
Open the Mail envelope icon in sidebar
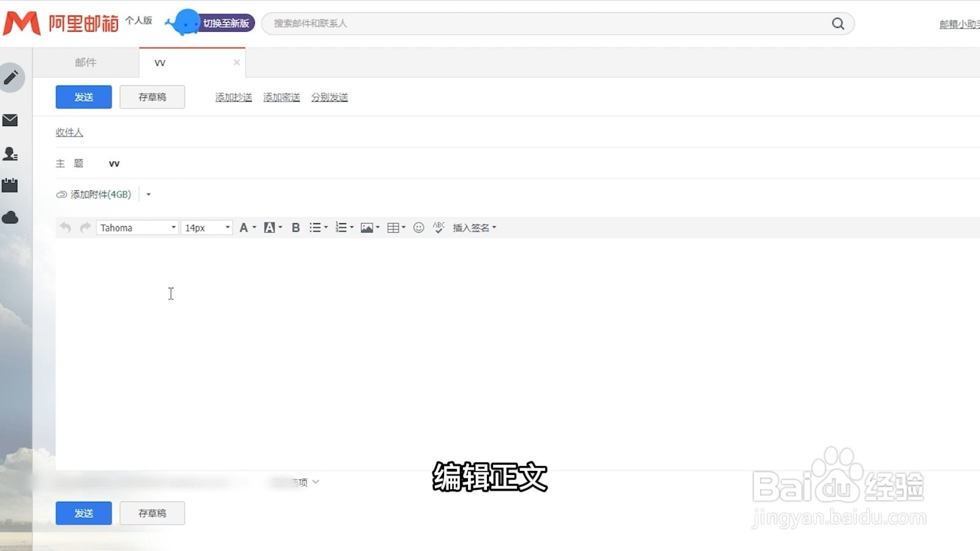pos(11,121)
